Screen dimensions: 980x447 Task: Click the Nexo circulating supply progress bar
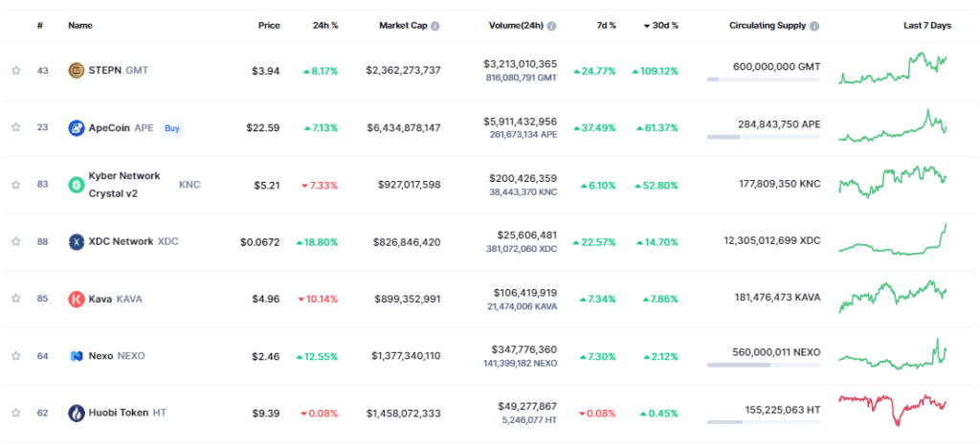(763, 365)
